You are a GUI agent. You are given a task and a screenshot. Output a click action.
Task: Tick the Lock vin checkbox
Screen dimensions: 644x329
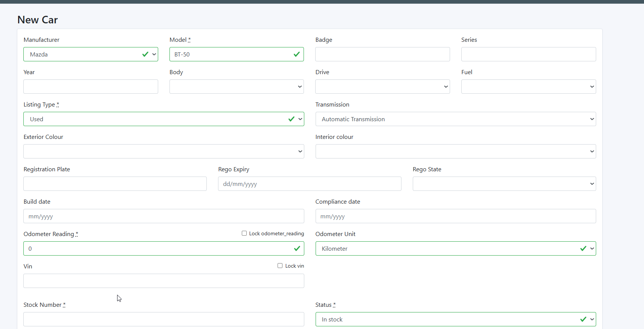(x=280, y=266)
